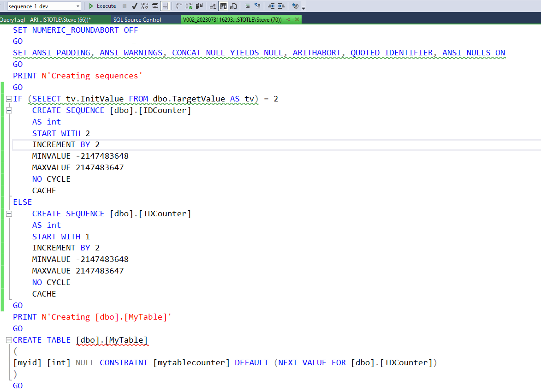Open the Query Options dialog icon
Image resolution: width=541 pixels, height=392 pixels.
point(155,6)
